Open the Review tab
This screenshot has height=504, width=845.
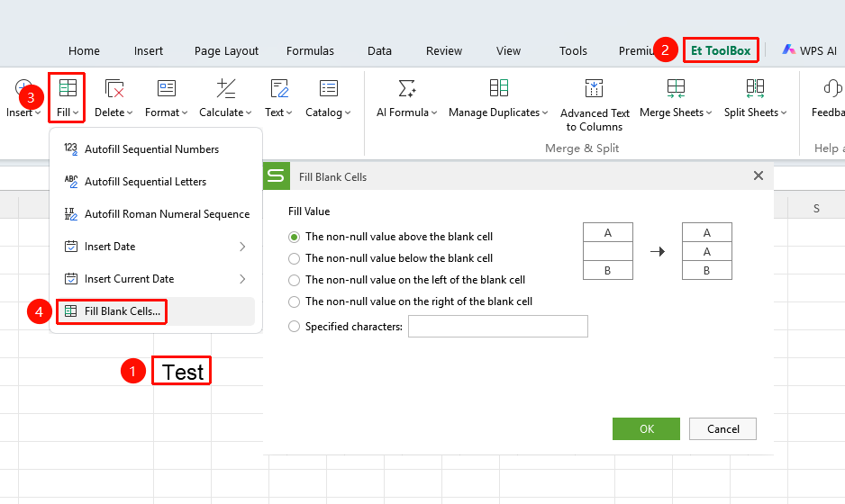(x=444, y=50)
